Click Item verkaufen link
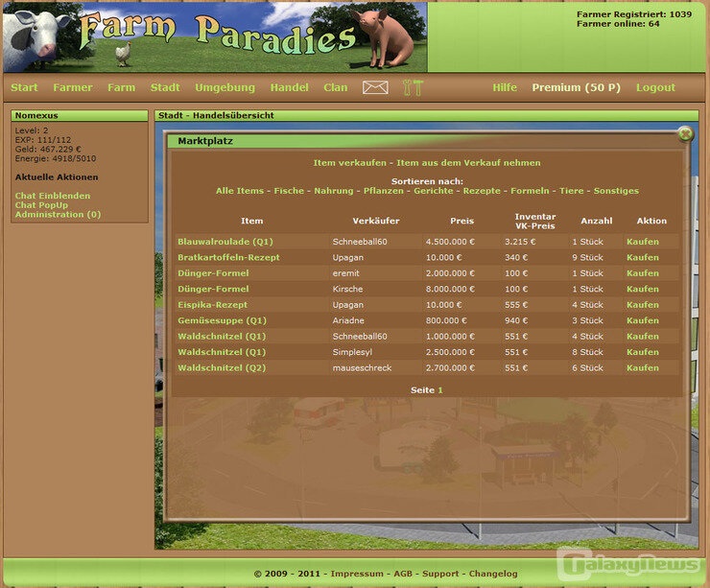710x588 pixels. pyautogui.click(x=349, y=163)
